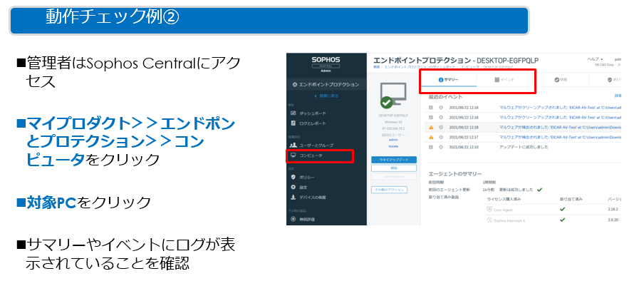Open second 12:18 malware cleanup event link
The width and height of the screenshot is (644, 286).
tap(560, 117)
